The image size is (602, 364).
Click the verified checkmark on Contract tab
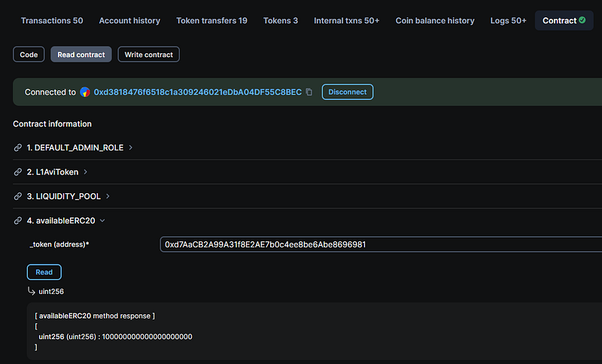(582, 20)
